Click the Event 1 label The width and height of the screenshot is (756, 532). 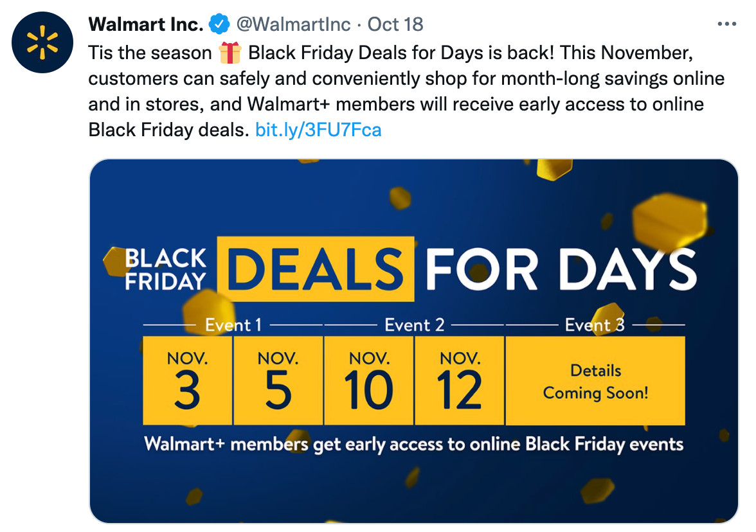click(233, 325)
